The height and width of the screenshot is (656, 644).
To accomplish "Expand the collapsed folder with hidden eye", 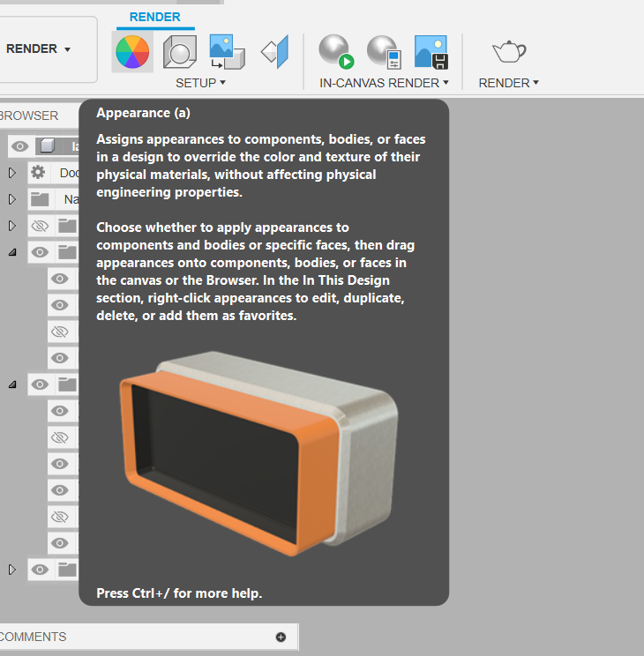I will pos(12,226).
